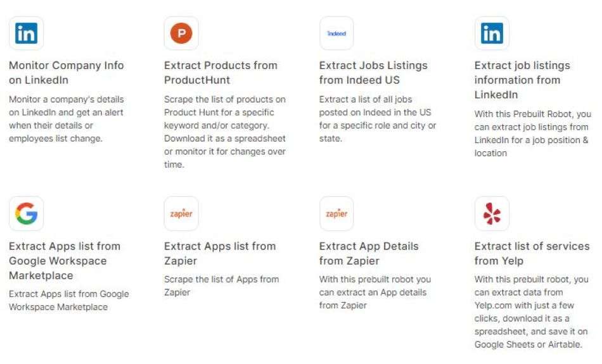602x364 pixels.
Task: Click the Zapier icon above Extract Apps list
Action: click(x=181, y=213)
